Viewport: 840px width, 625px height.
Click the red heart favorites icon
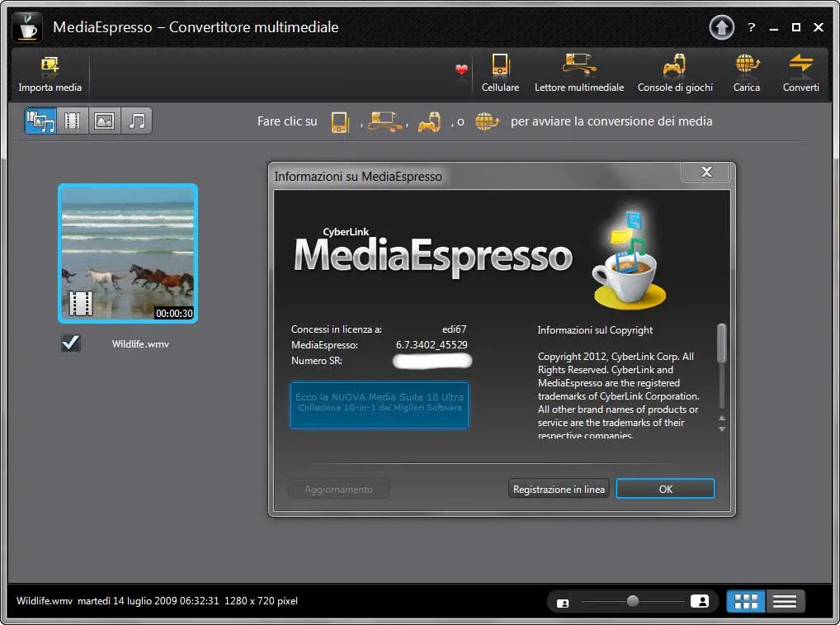(461, 69)
